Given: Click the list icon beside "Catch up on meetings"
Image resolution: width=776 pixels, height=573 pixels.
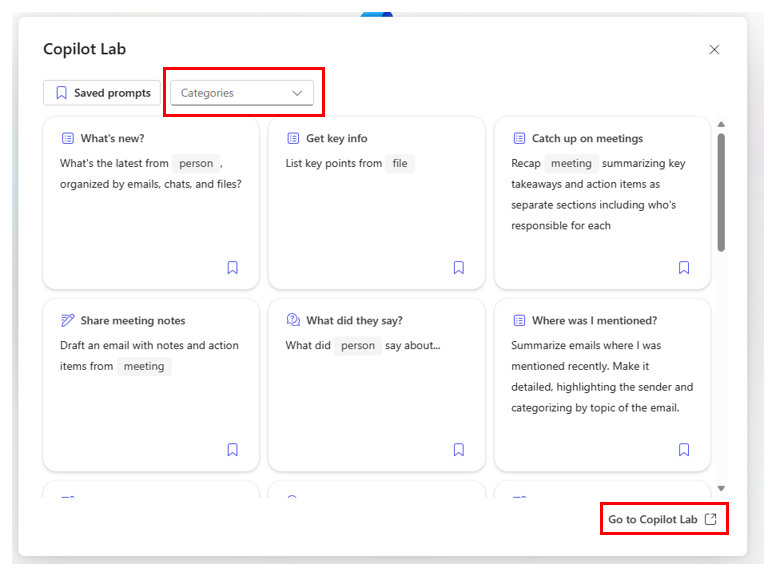Looking at the screenshot, I should (x=519, y=138).
